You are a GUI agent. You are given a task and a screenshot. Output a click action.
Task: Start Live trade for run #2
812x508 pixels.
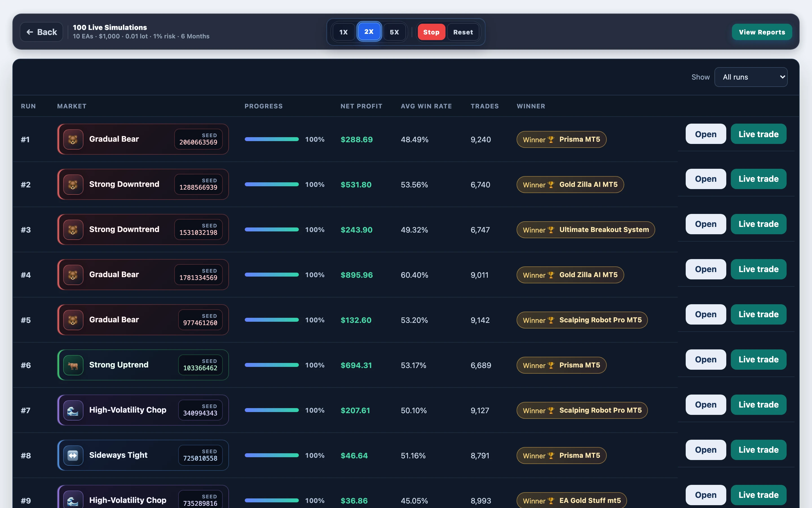pyautogui.click(x=758, y=179)
